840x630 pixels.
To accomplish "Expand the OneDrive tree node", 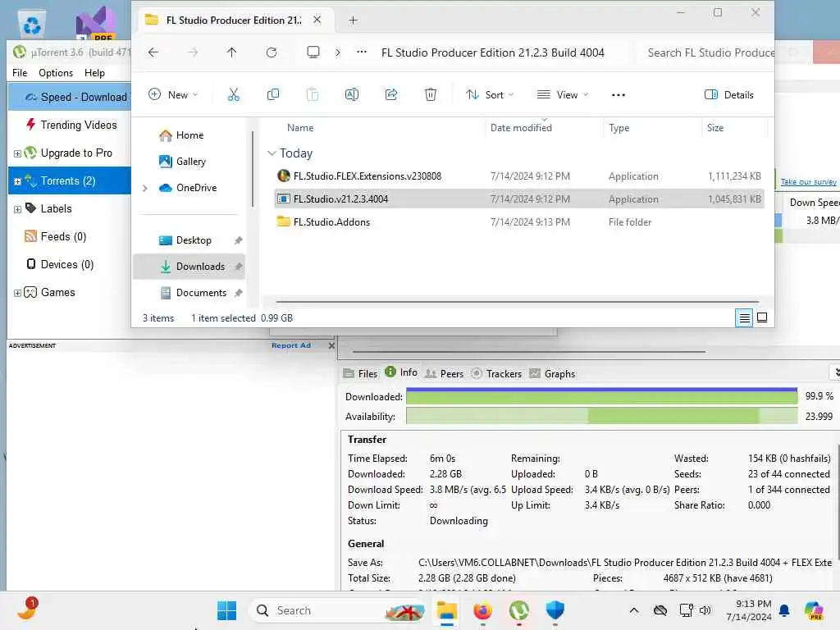I will click(144, 188).
